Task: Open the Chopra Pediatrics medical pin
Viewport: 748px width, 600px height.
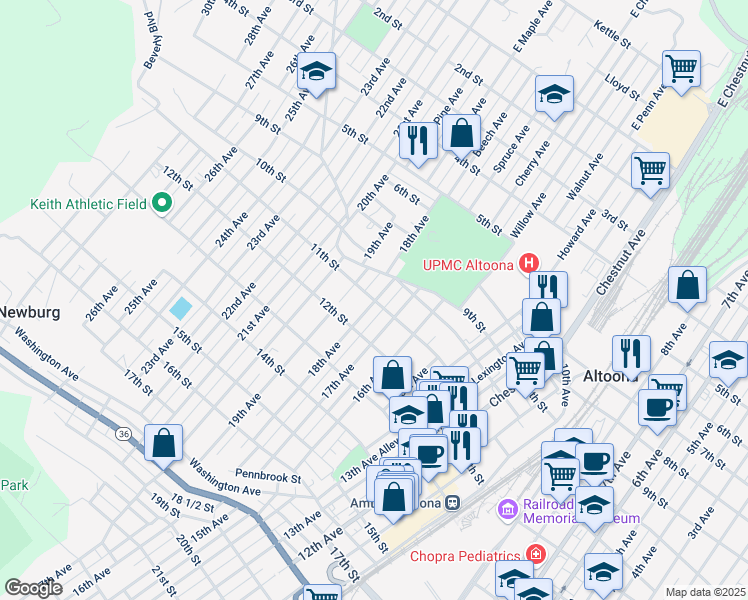Action: pos(536,555)
